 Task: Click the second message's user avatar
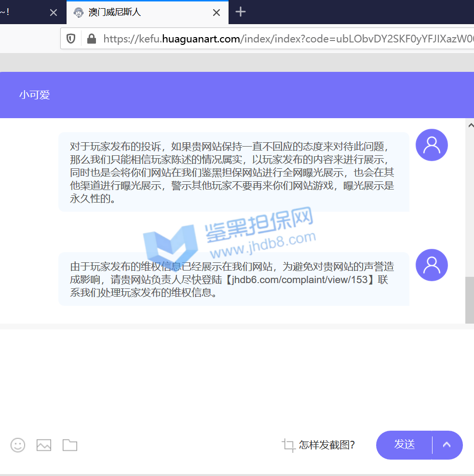click(432, 265)
